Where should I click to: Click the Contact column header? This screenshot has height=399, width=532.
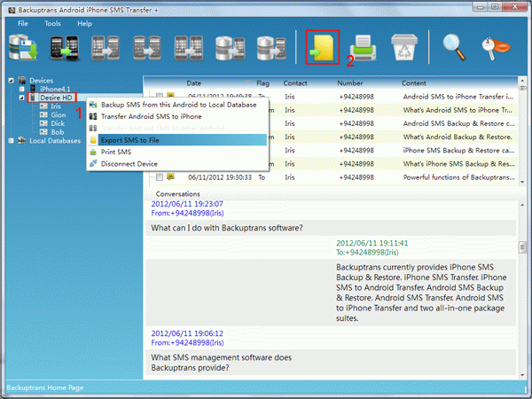click(x=295, y=83)
